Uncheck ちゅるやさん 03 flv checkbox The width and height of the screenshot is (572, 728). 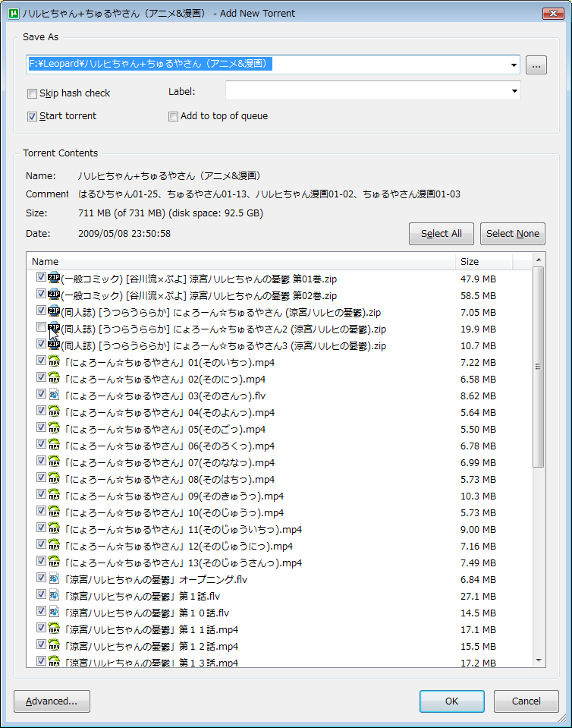point(41,394)
